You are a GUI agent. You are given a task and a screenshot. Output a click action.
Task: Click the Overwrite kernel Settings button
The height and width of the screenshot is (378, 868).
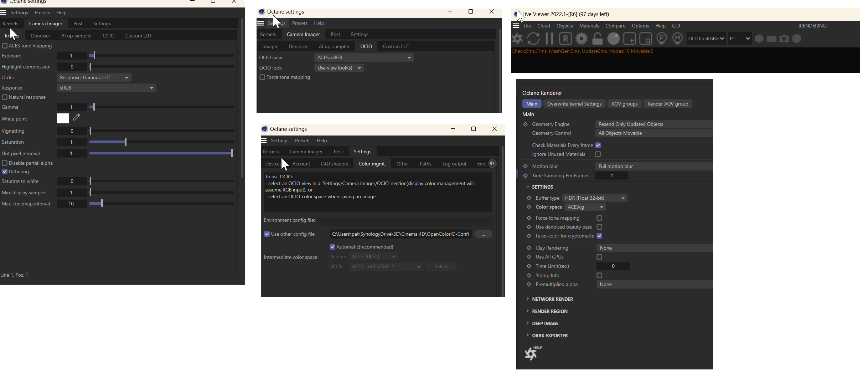(574, 104)
